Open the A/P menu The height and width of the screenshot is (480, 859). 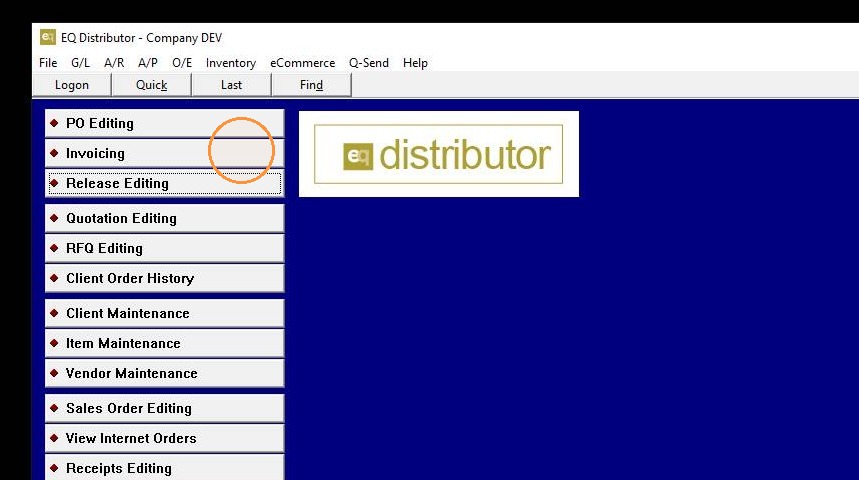[x=148, y=63]
